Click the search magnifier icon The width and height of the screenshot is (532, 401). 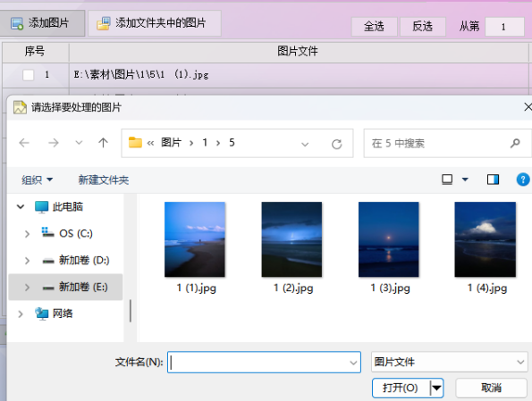515,143
